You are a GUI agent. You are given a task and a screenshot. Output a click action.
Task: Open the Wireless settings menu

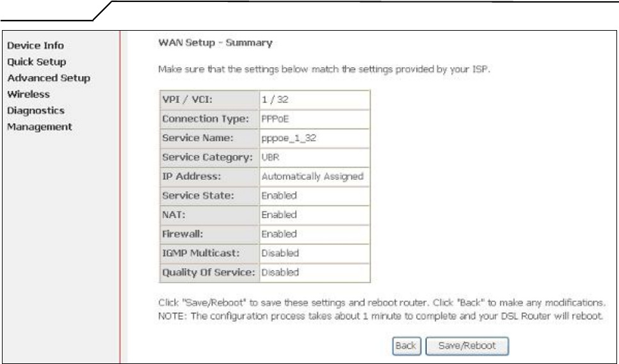pos(28,94)
